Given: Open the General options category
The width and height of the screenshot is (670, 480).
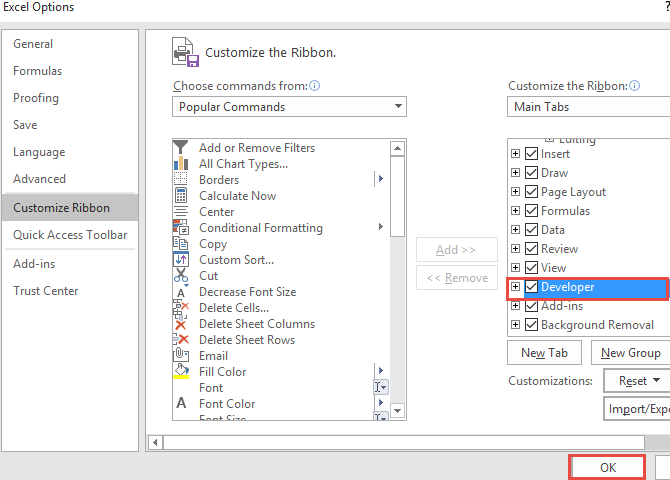Looking at the screenshot, I should pyautogui.click(x=33, y=44).
